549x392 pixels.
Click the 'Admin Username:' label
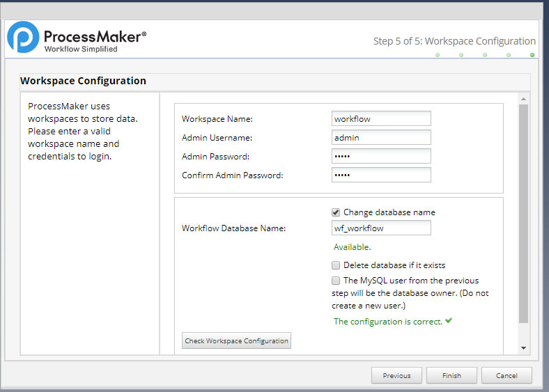click(x=217, y=138)
